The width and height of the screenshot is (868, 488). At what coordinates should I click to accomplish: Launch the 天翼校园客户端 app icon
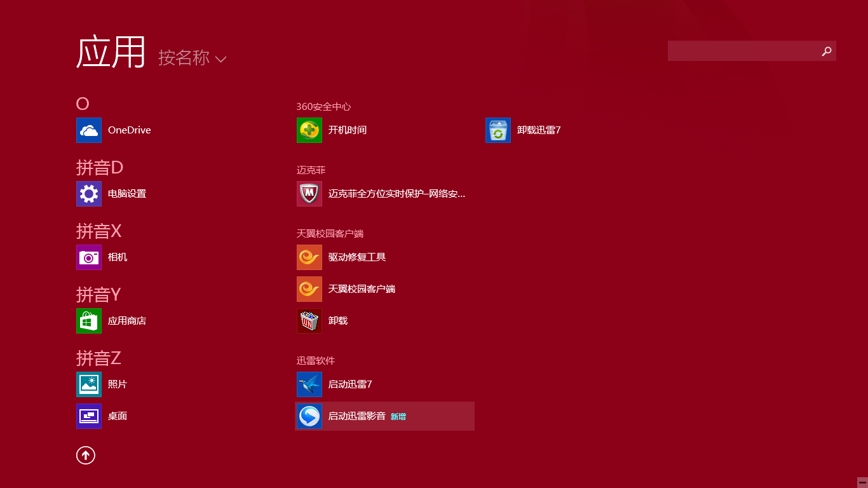coord(309,289)
